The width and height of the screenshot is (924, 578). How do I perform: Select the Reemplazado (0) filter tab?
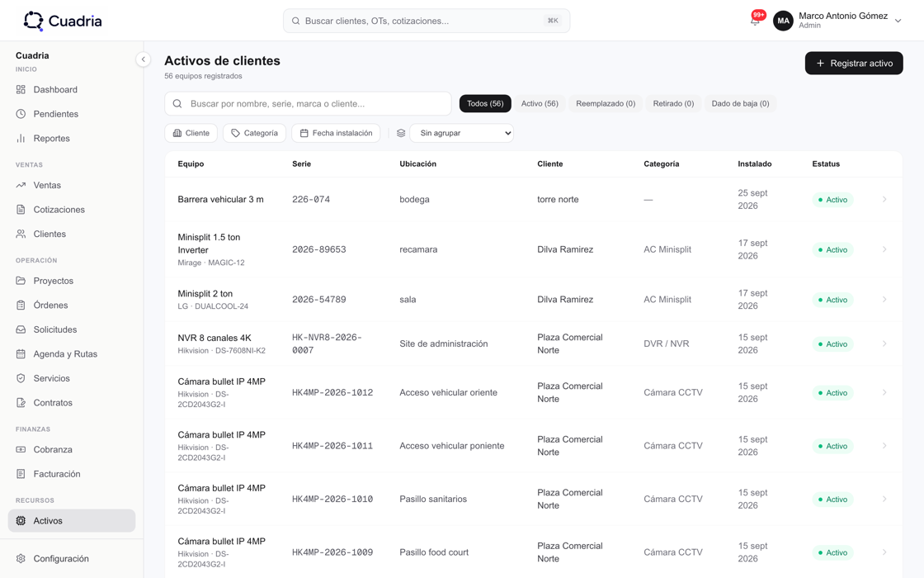(x=606, y=104)
